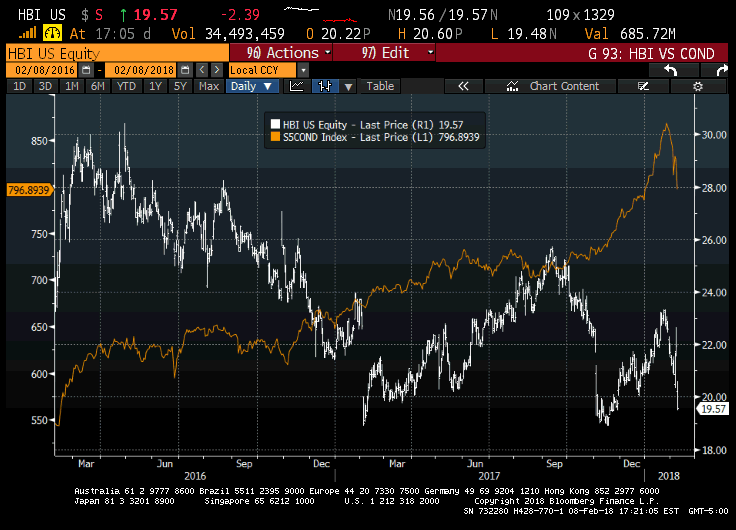The image size is (736, 530).
Task: Open chart settings gear
Action: tap(698, 86)
